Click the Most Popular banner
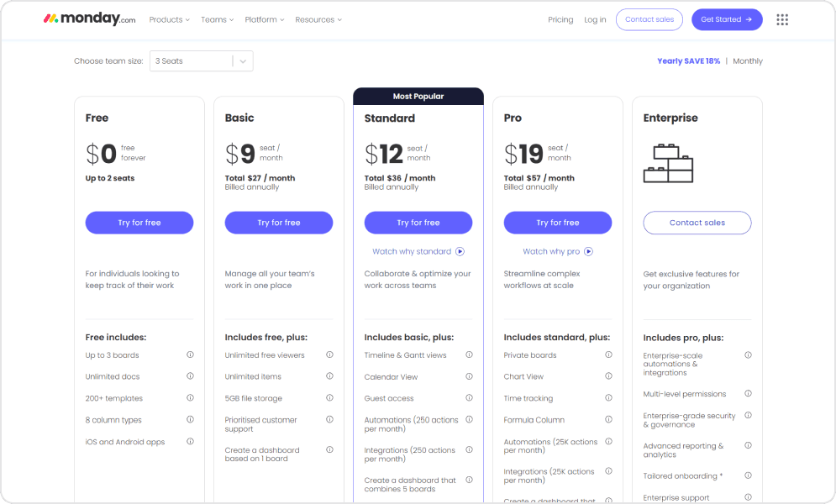Viewport: 836px width, 504px height. 418,97
